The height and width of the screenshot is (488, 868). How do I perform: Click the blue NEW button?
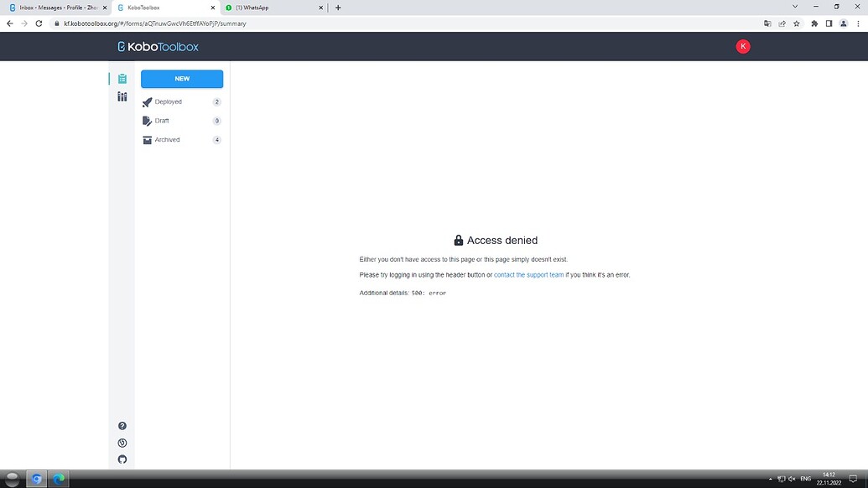pos(181,78)
